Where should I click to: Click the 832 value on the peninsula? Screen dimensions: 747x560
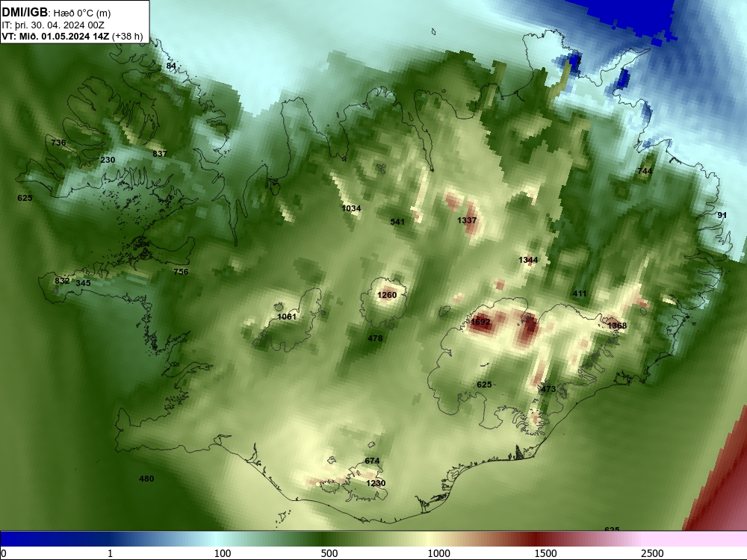tap(62, 281)
